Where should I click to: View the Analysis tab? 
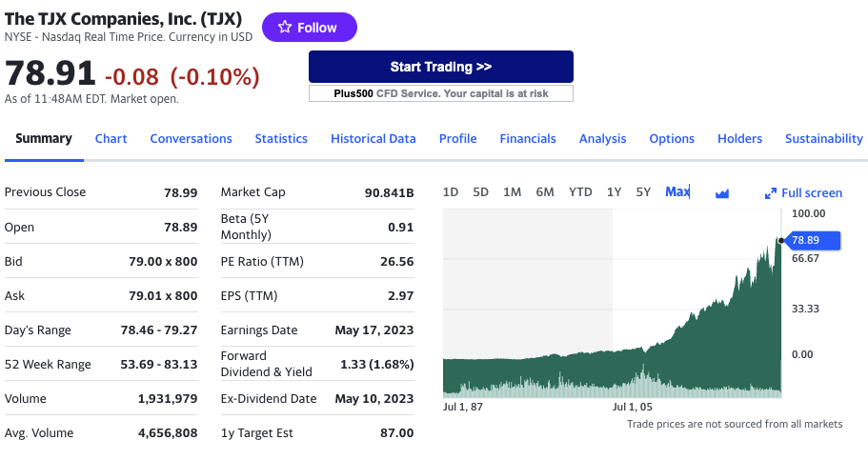(x=602, y=138)
